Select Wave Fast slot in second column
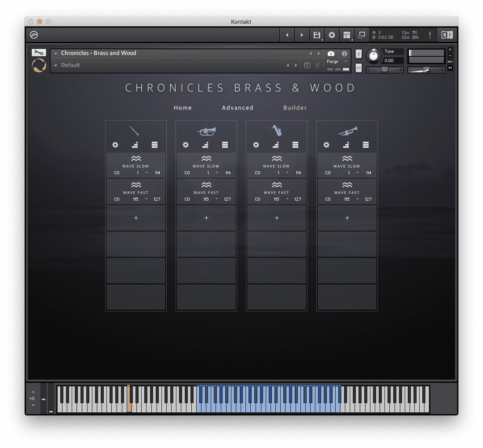483x448 pixels. (206, 191)
